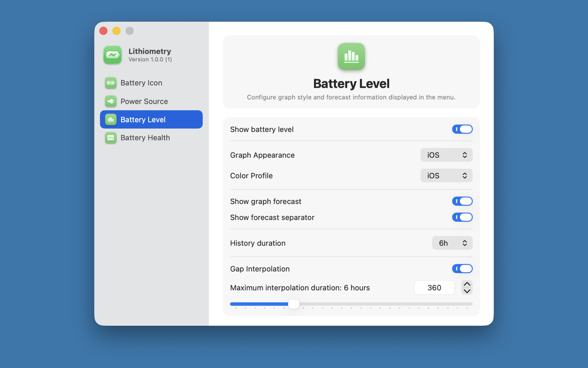Click the Power Source plug icon

point(111,101)
